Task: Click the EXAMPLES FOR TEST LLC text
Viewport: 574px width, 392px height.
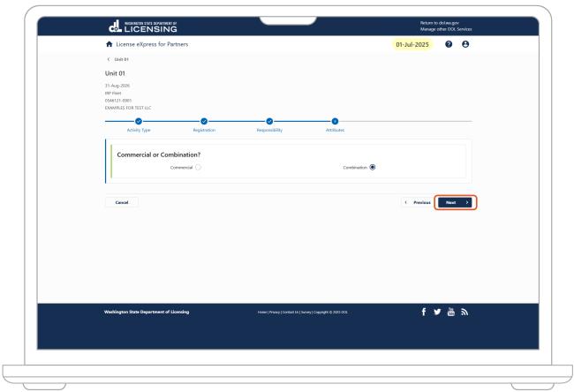Action: pyautogui.click(x=128, y=108)
